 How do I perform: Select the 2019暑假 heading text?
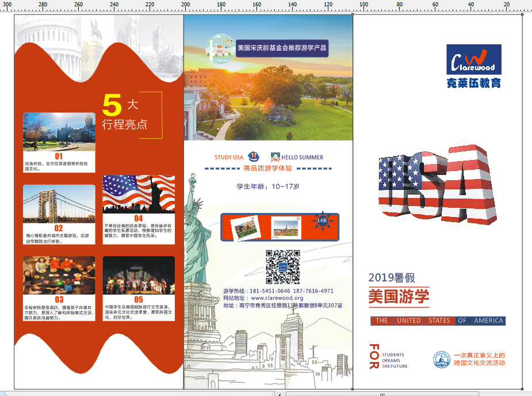tap(392, 278)
